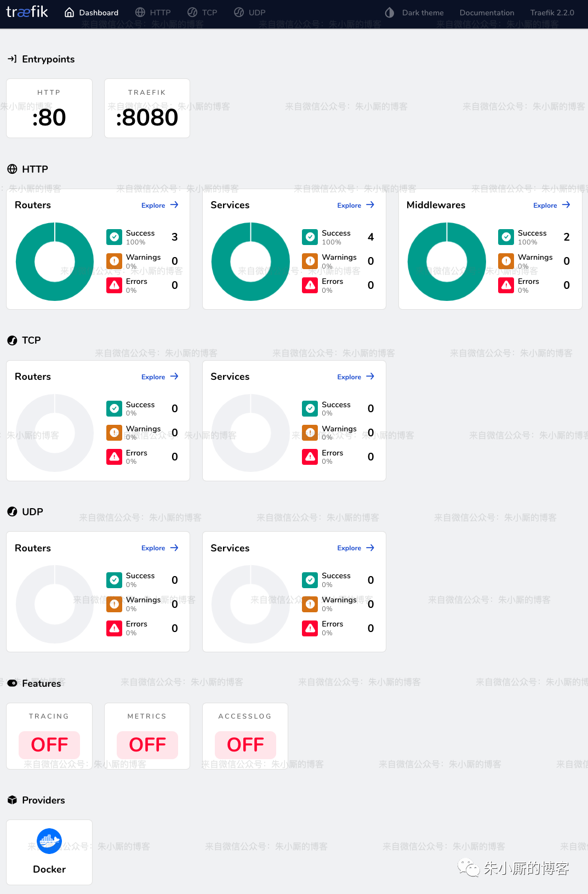
Task: Click HTTP Services Warnings icon
Action: click(x=310, y=261)
